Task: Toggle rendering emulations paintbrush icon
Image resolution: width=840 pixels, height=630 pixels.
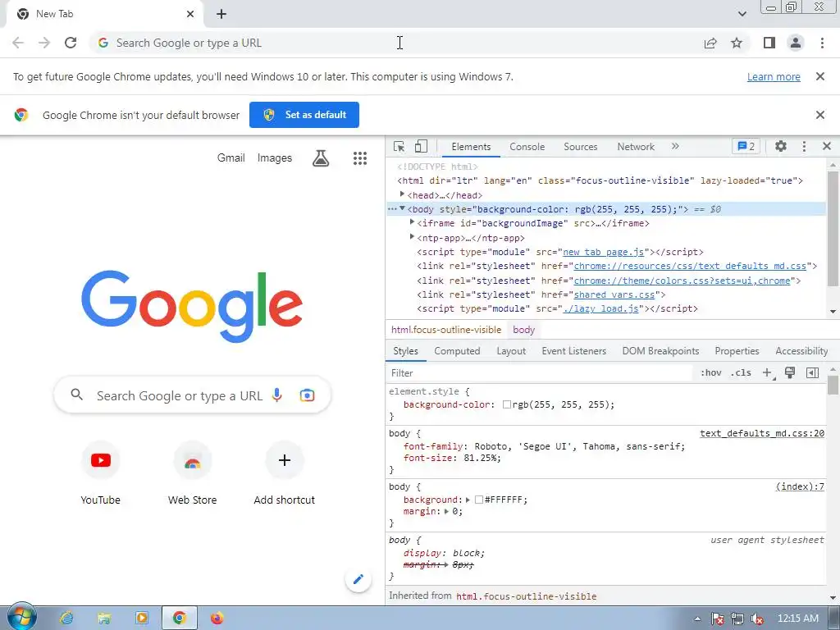Action: click(x=790, y=373)
